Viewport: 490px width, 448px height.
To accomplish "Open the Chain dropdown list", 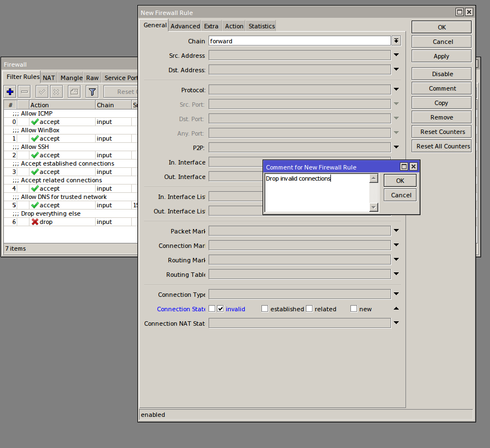I will tap(396, 41).
